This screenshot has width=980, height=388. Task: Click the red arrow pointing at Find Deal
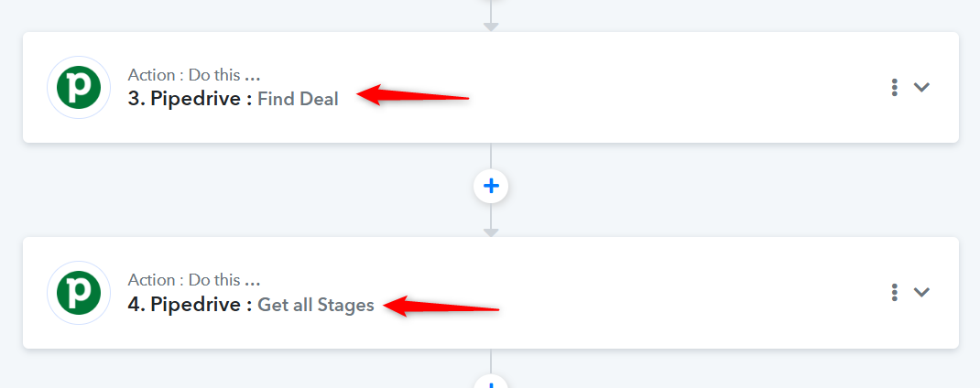[x=412, y=96]
